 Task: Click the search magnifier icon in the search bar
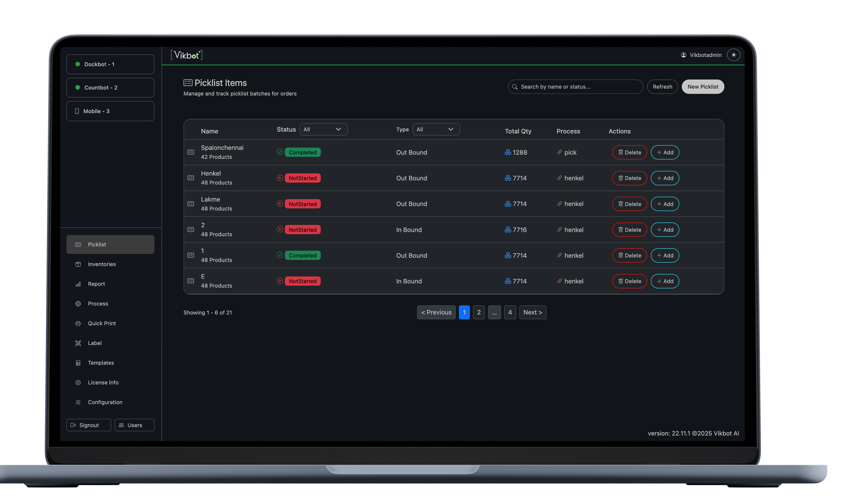coord(515,87)
